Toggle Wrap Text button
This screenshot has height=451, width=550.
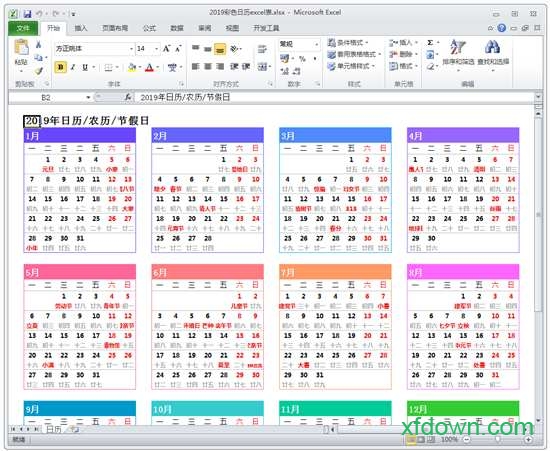click(262, 49)
